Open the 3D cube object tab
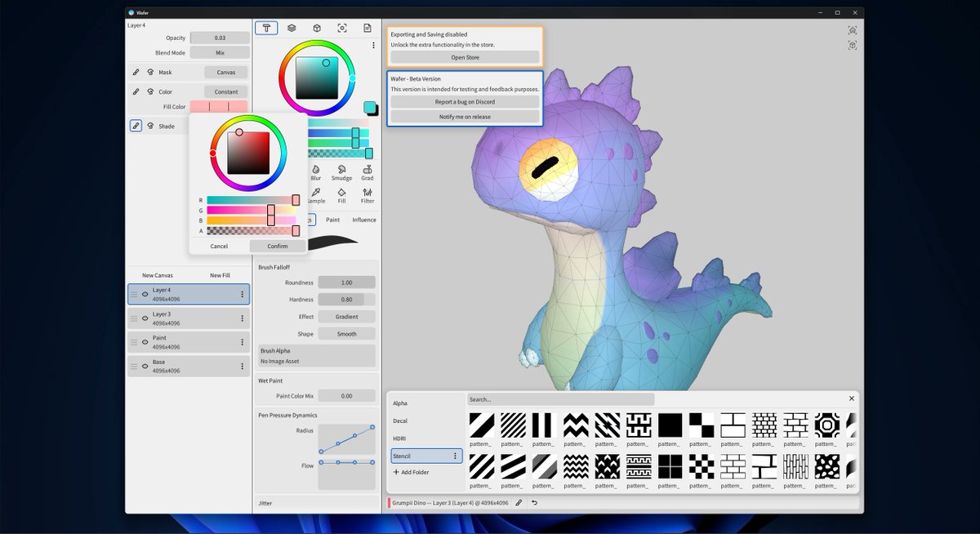This screenshot has height=534, width=980. (x=317, y=28)
